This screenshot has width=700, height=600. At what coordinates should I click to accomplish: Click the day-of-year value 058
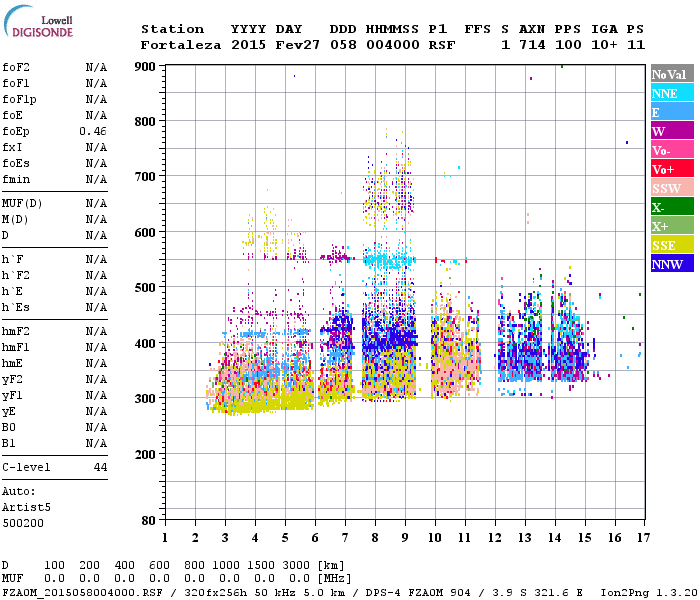pyautogui.click(x=343, y=45)
